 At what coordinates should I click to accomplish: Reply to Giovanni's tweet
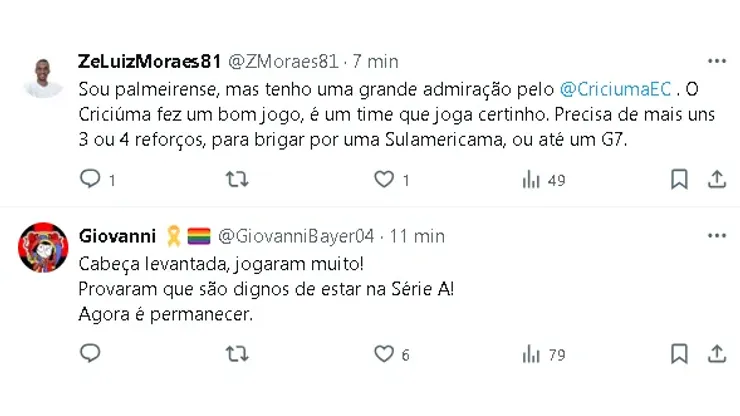(x=90, y=354)
